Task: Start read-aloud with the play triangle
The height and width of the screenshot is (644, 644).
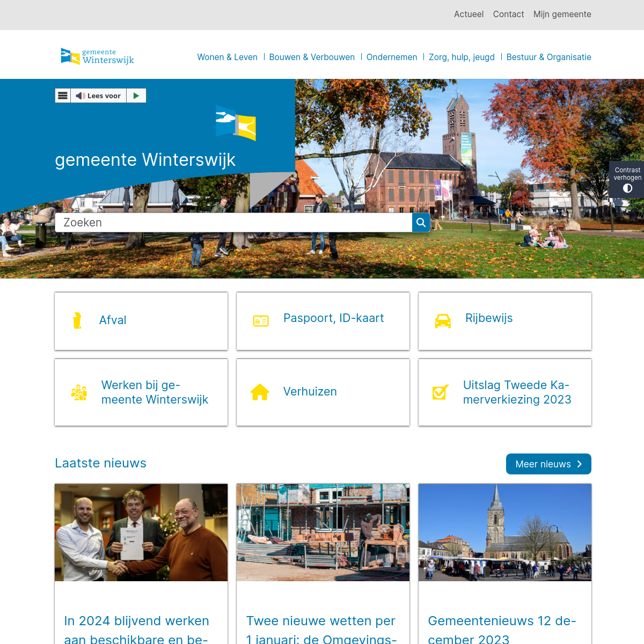Action: 136,96
